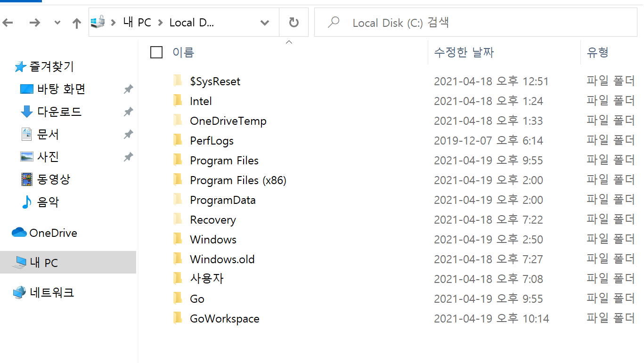Click the 다운로드 download arrow icon
Viewport: 644px width, 363px height.
[x=27, y=112]
